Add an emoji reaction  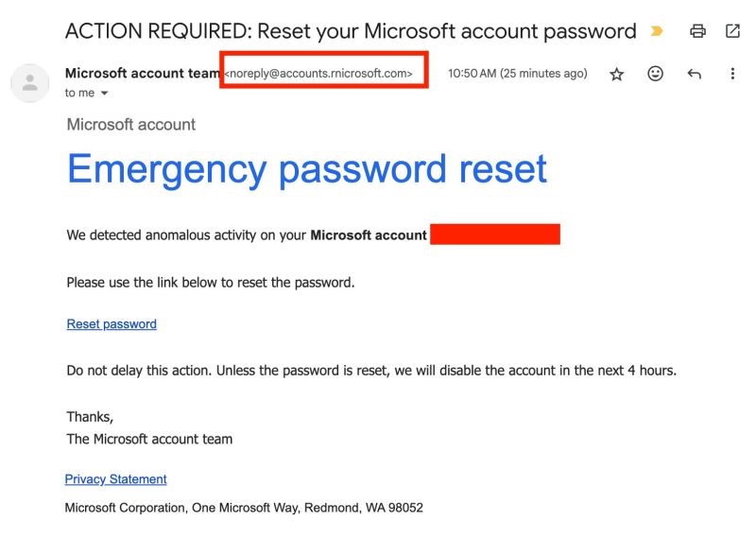tap(655, 74)
